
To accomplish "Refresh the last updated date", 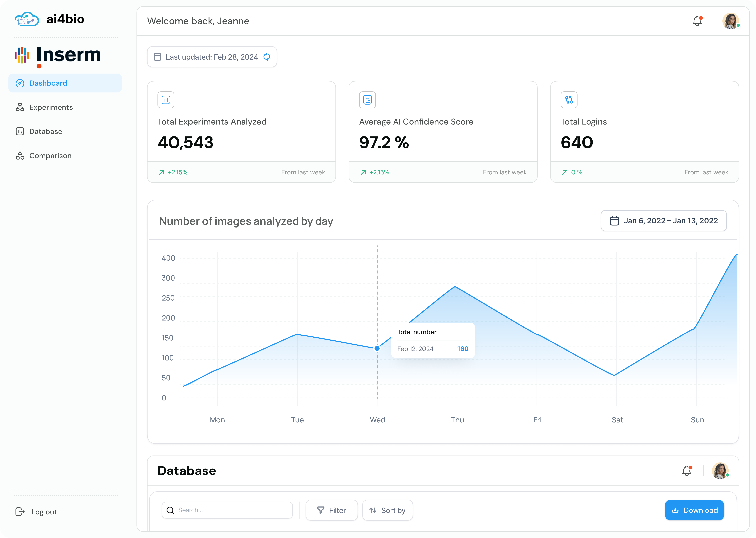I will (267, 57).
